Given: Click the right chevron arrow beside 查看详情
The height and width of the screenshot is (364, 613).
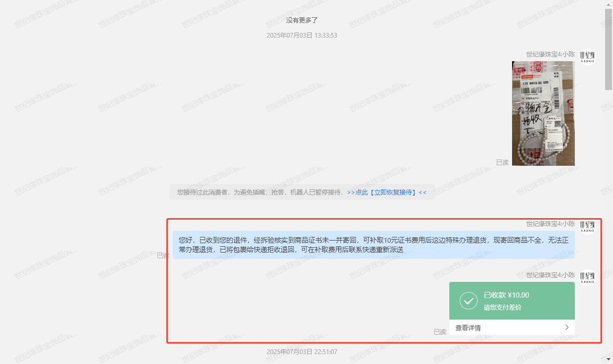Looking at the screenshot, I should point(566,327).
